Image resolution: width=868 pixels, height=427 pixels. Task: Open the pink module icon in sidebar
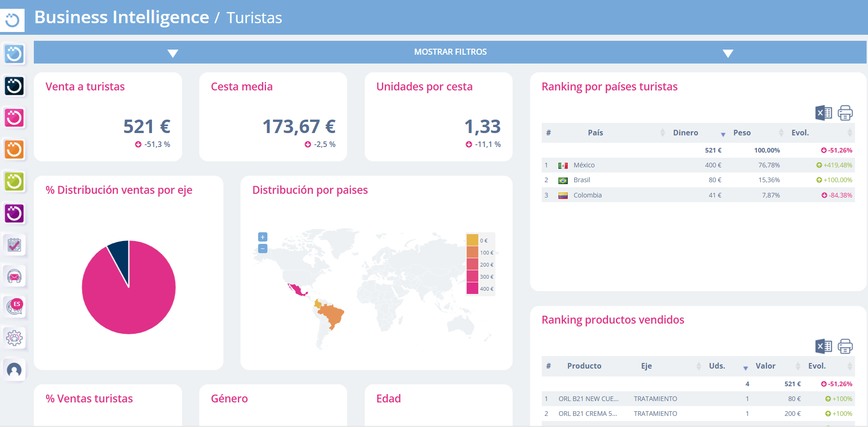(x=14, y=118)
